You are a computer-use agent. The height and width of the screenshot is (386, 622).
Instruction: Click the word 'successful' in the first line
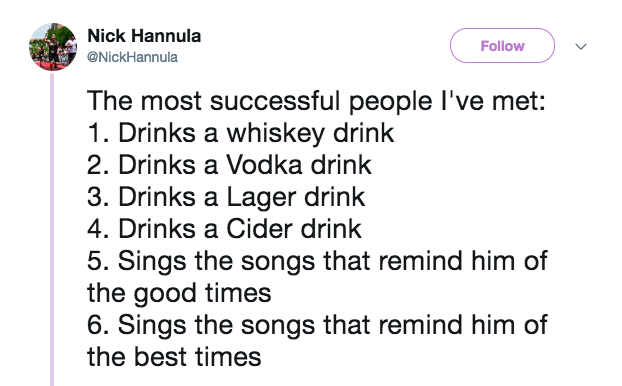tap(275, 101)
